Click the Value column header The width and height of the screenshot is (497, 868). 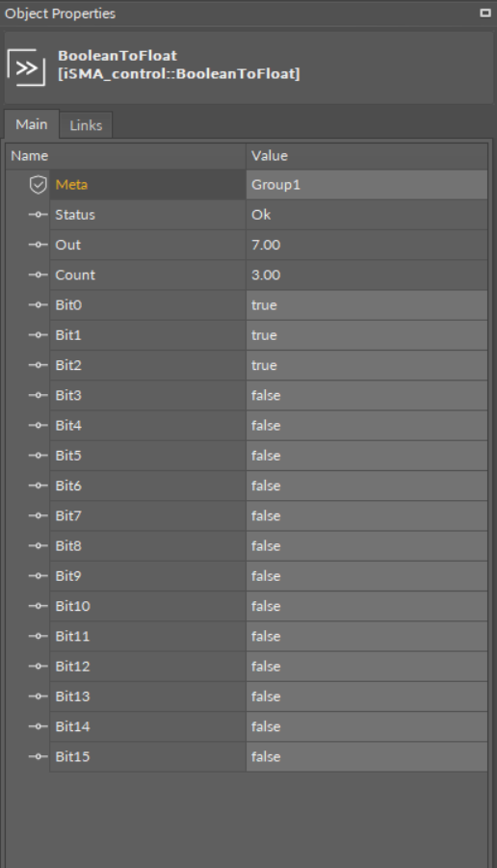366,156
